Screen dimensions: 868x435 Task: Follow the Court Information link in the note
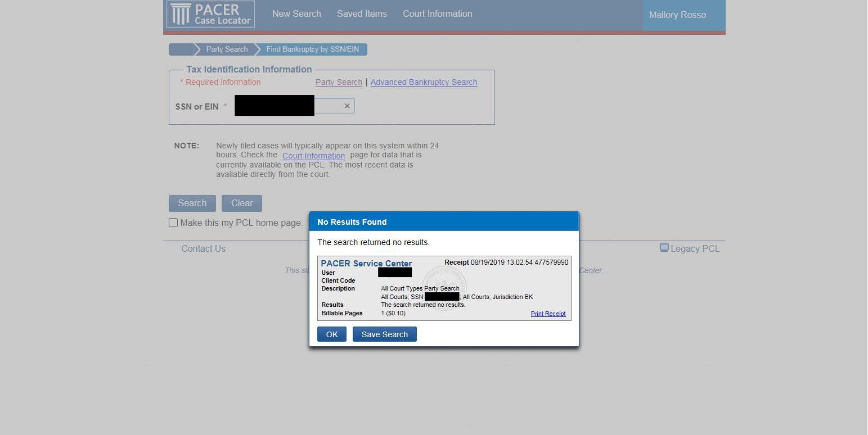pyautogui.click(x=313, y=156)
